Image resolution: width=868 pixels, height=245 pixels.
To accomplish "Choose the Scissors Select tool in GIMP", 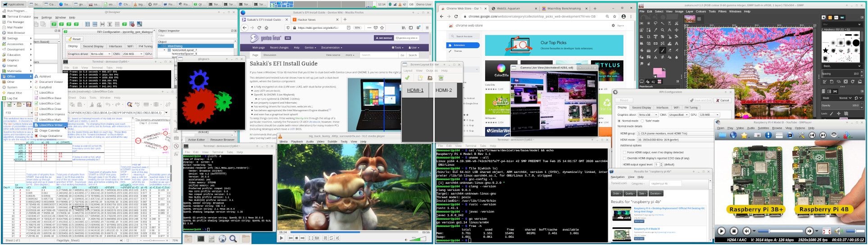I will tap(677, 23).
